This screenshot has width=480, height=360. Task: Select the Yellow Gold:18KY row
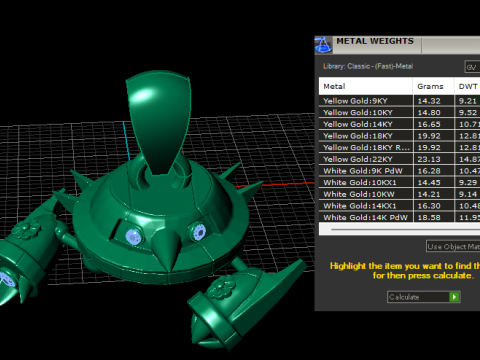[x=399, y=136]
